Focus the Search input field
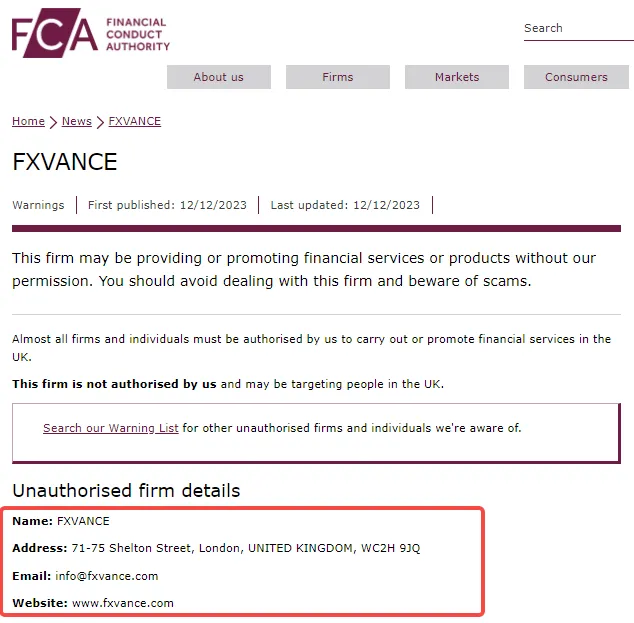 click(x=579, y=28)
